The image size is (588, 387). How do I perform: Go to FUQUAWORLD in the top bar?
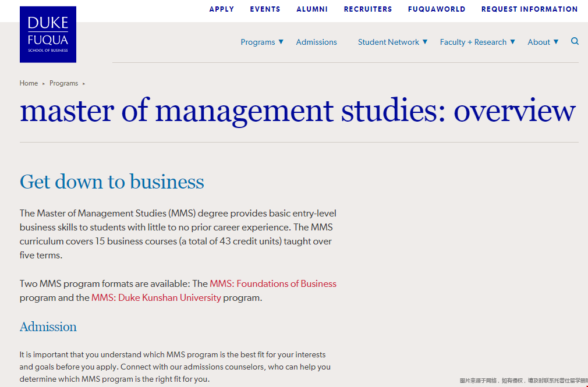coord(437,9)
